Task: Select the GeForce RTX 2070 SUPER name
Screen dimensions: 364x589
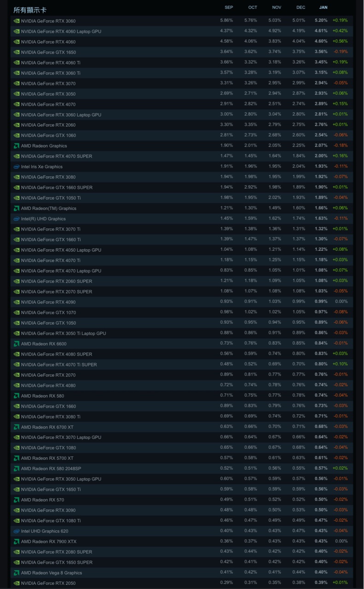Action: pyautogui.click(x=57, y=292)
